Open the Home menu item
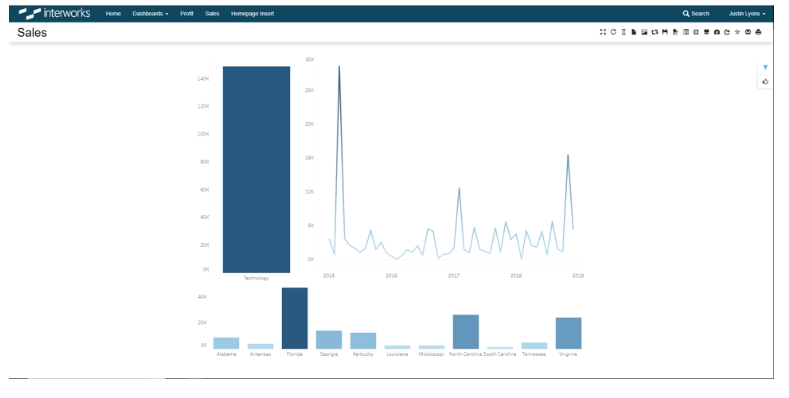Screen dimensions: 789x398 point(113,14)
